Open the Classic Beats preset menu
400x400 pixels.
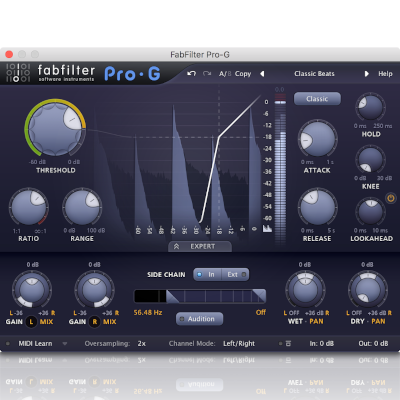(x=314, y=74)
